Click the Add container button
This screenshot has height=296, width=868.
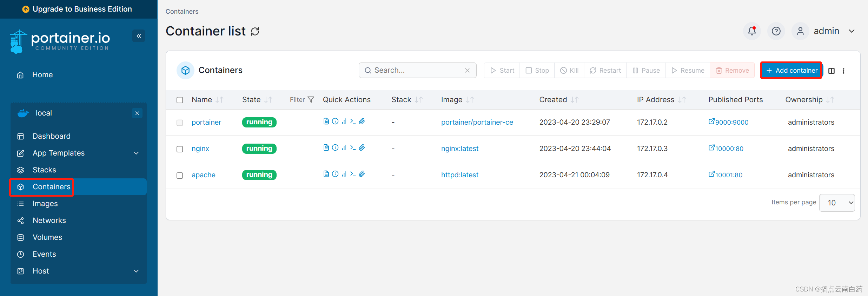pyautogui.click(x=791, y=71)
